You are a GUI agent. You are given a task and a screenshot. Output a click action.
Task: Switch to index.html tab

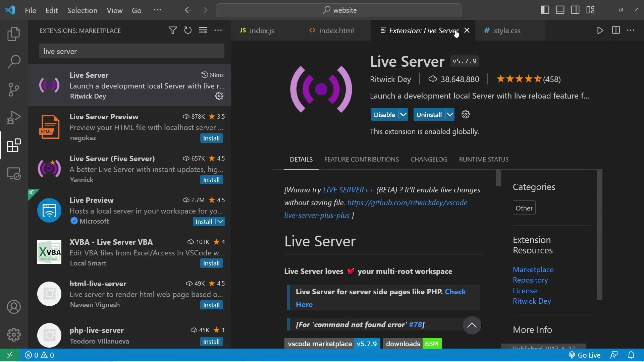336,31
